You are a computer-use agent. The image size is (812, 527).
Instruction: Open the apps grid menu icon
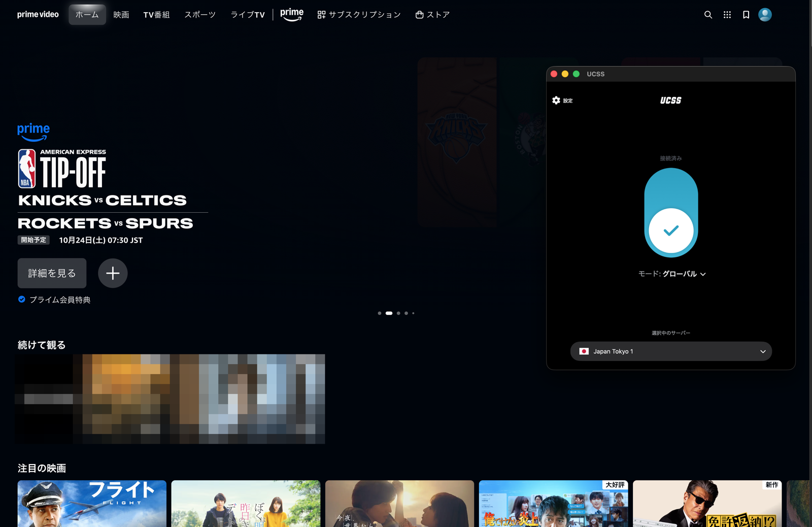pos(727,15)
